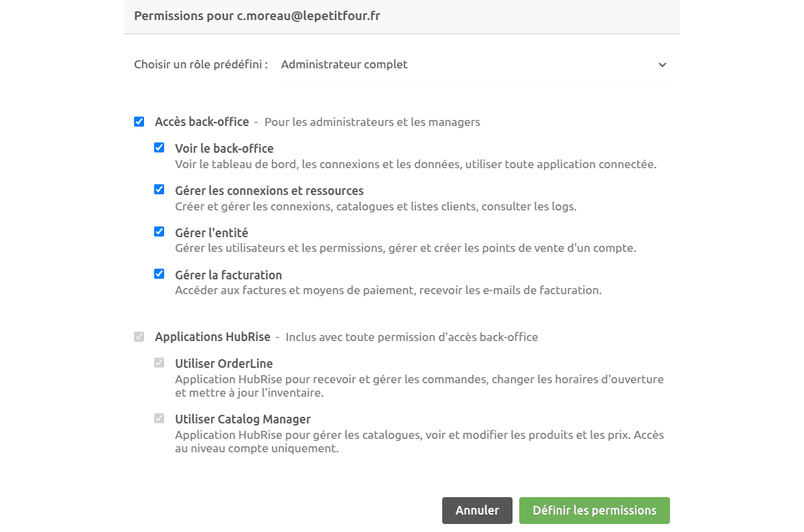This screenshot has width=804, height=532.
Task: Open the predefined role dropdown
Action: [476, 65]
